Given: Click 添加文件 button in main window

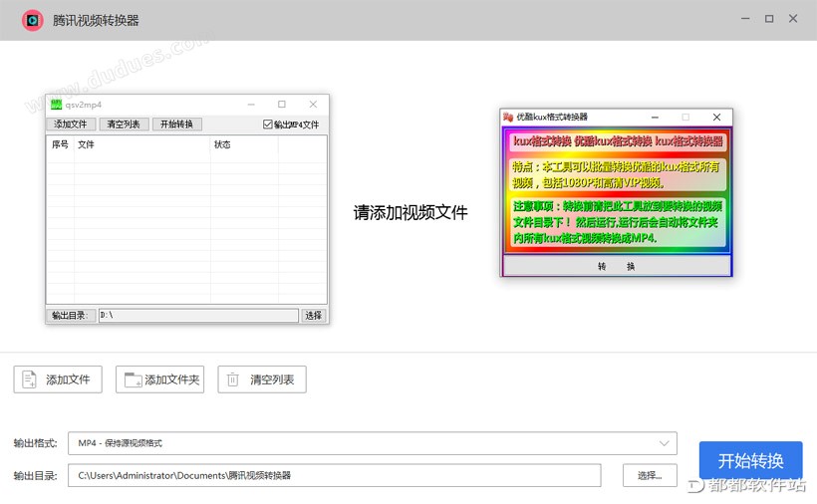Looking at the screenshot, I should pyautogui.click(x=58, y=379).
